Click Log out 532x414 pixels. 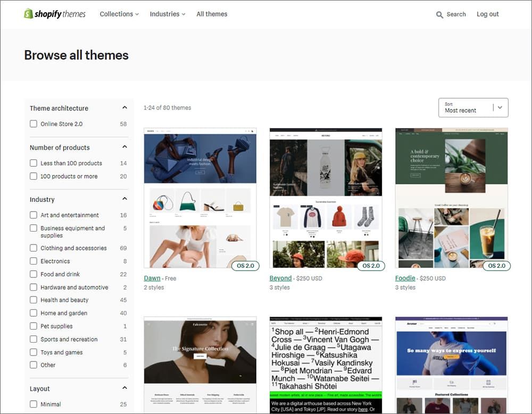click(487, 14)
